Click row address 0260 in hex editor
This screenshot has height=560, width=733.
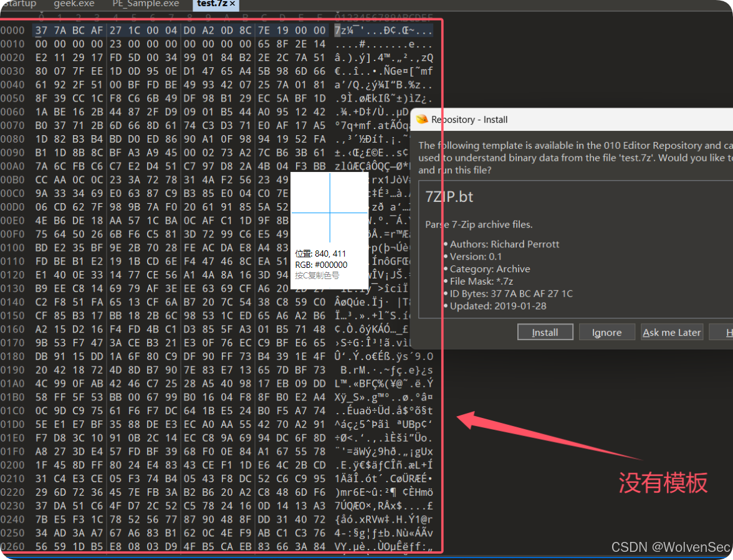pos(12,546)
